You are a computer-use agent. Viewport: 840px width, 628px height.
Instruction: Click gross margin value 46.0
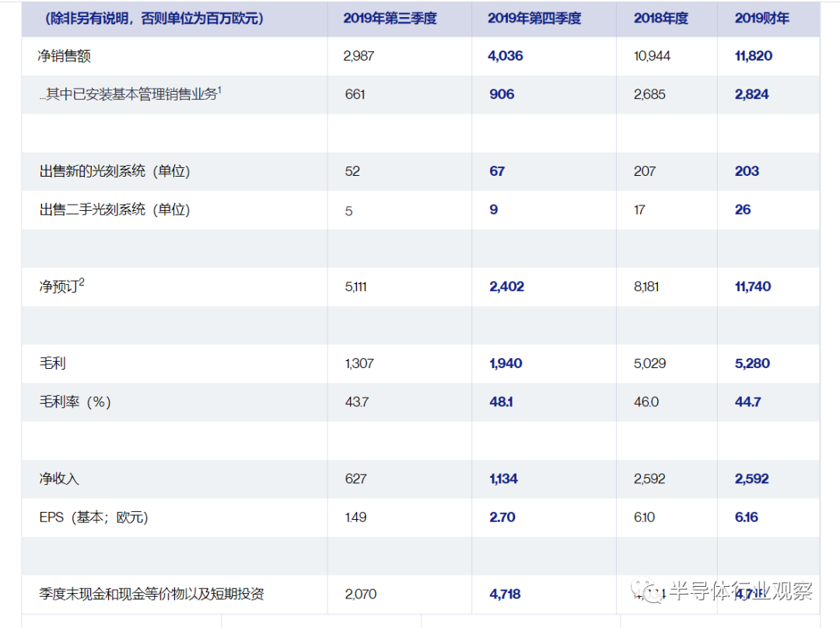(646, 402)
